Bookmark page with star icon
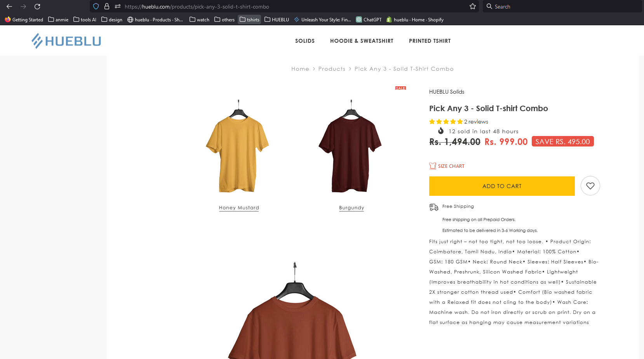This screenshot has height=359, width=644. tap(473, 7)
